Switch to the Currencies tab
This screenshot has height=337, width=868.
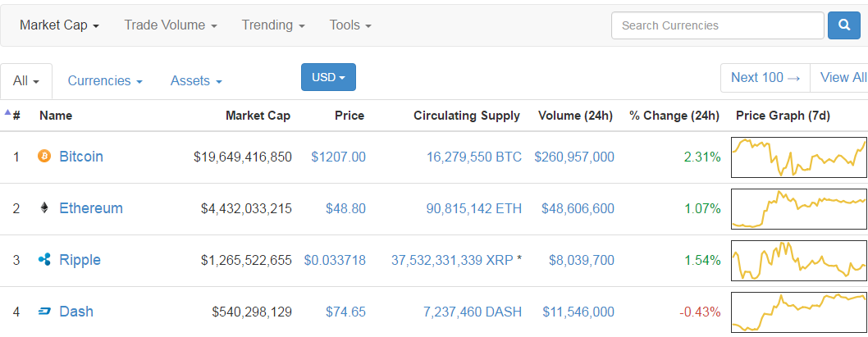[105, 81]
